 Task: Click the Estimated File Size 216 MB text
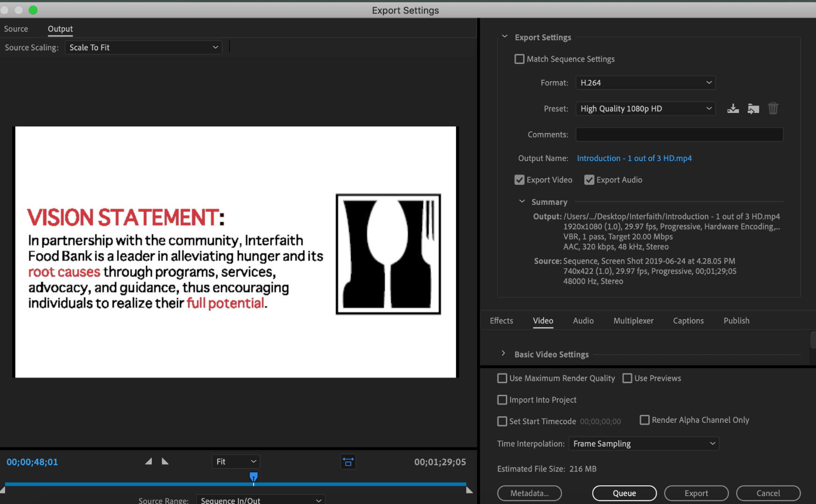point(546,469)
